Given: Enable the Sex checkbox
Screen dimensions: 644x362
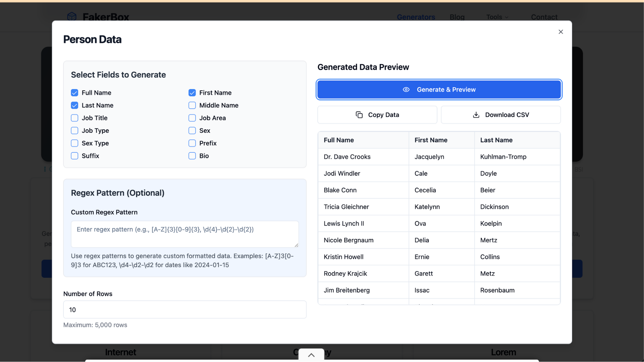Looking at the screenshot, I should (x=192, y=131).
